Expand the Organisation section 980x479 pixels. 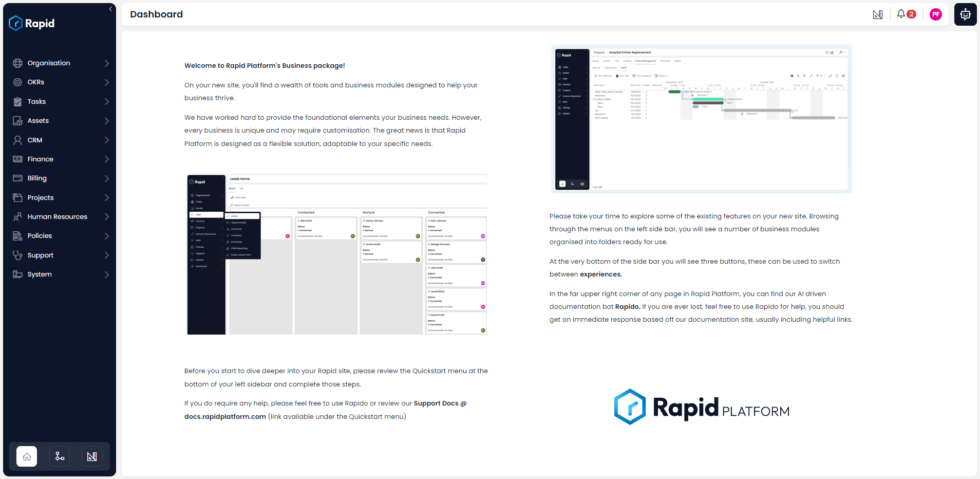[106, 63]
